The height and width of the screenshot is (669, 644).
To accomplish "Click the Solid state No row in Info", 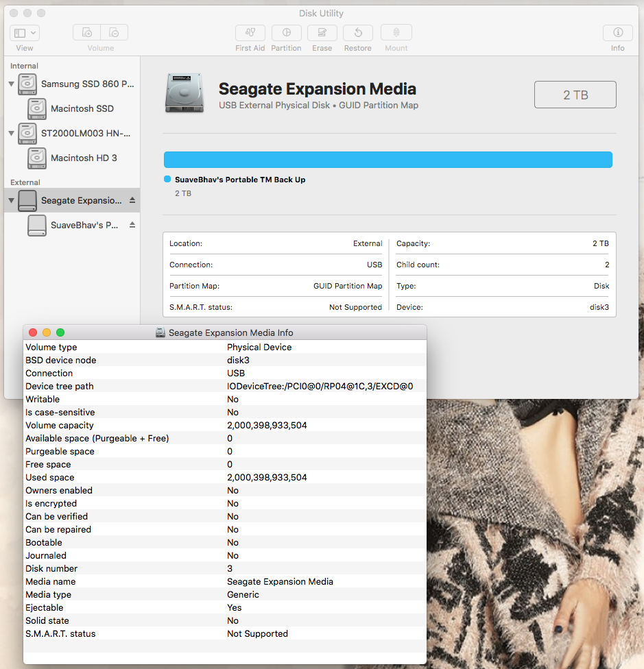I will [225, 621].
